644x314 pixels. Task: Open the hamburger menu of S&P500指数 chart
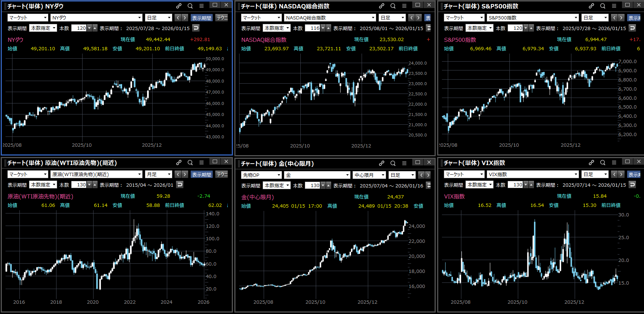tap(614, 6)
